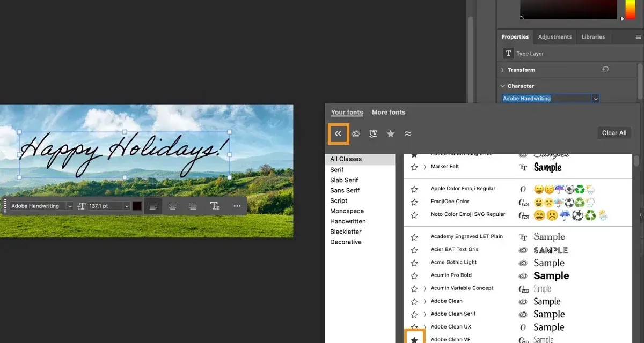This screenshot has height=343, width=644.
Task: Star the Acumin Pro Bold font
Action: [414, 275]
